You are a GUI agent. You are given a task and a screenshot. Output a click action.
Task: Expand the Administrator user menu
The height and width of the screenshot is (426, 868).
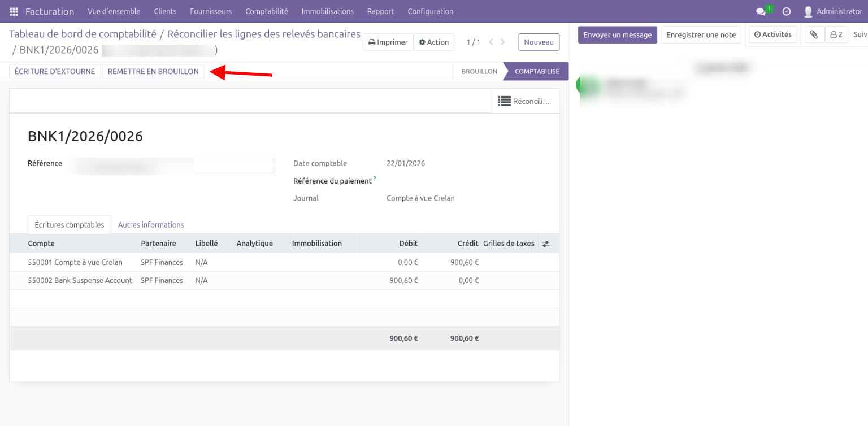click(833, 11)
